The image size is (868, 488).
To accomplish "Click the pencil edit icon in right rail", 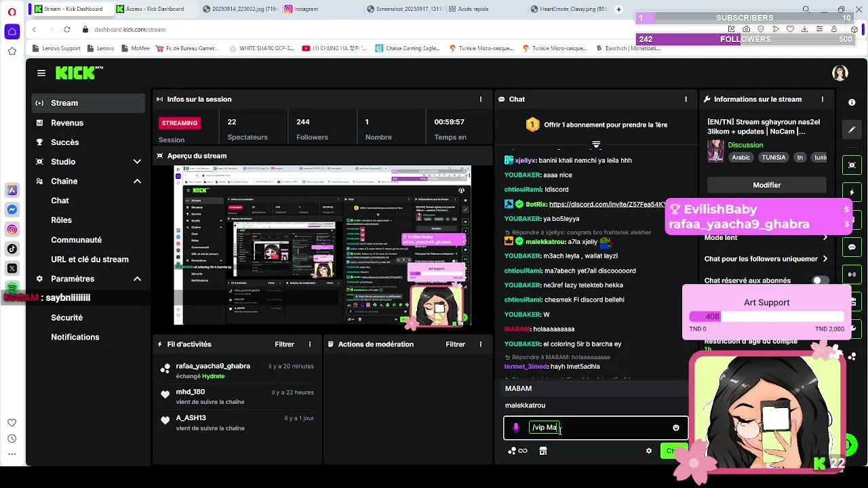I will [852, 129].
